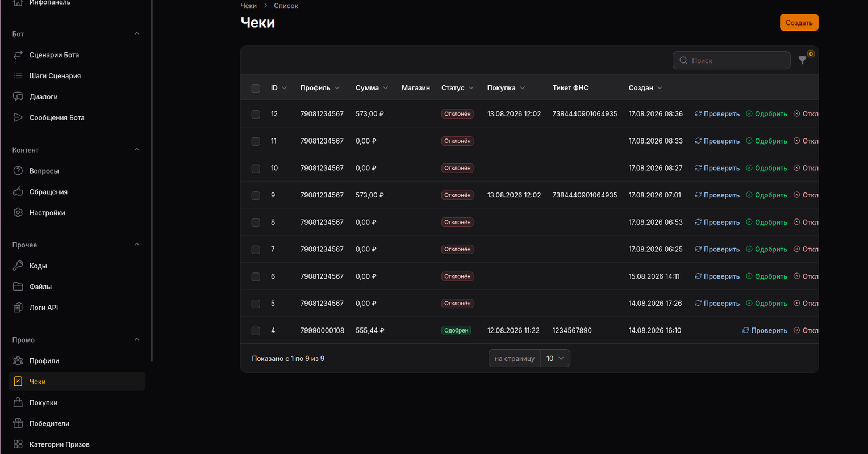This screenshot has height=454, width=868.
Task: Open Сценарии Бота in the sidebar
Action: (77, 55)
